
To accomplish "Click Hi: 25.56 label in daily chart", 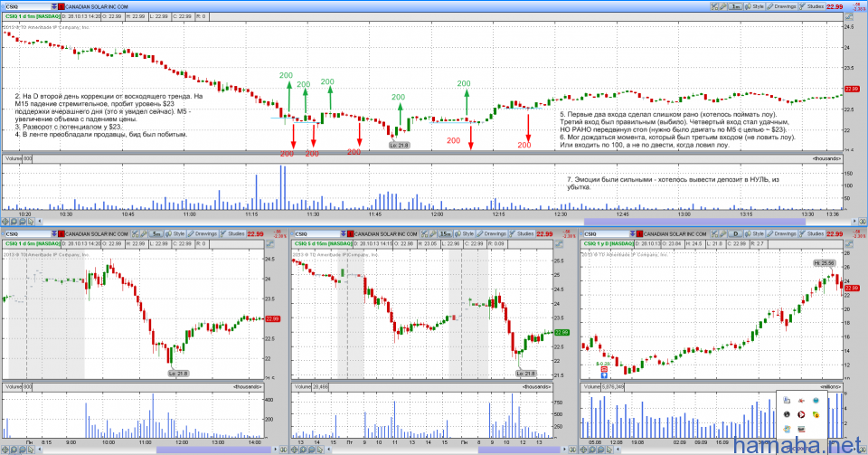I will coord(825,263).
